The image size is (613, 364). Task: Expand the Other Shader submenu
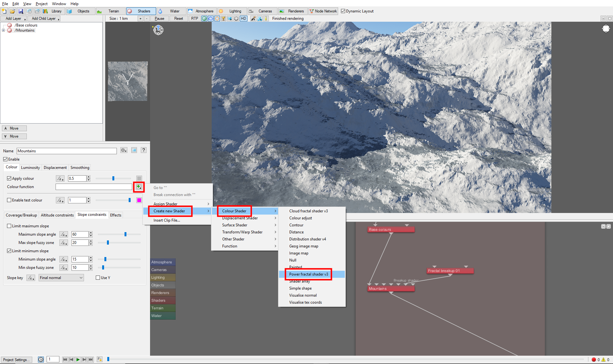coord(245,239)
